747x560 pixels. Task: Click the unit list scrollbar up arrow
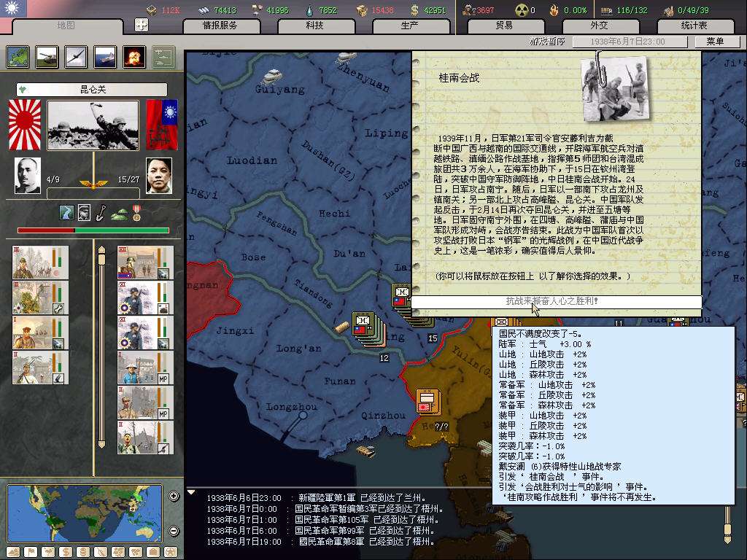pyautogui.click(x=101, y=249)
